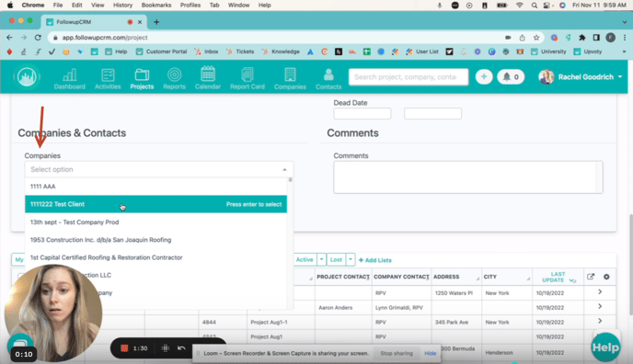Open the Activities section

(x=108, y=78)
